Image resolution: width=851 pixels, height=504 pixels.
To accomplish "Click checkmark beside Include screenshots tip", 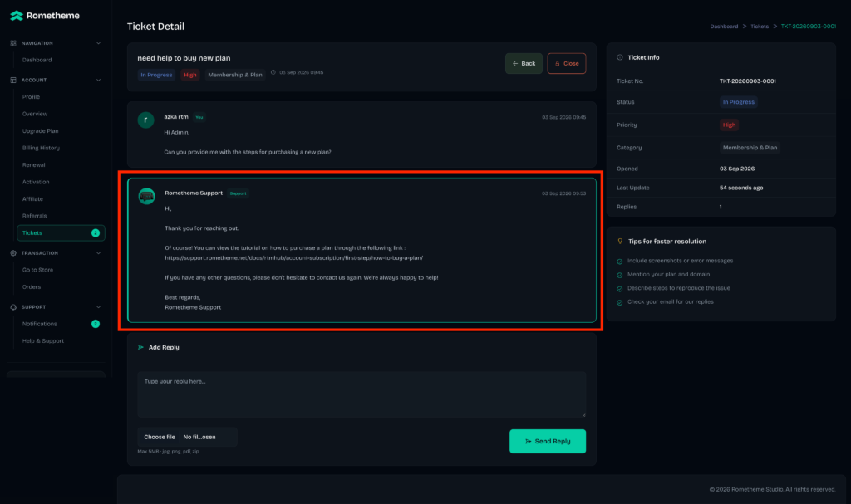I will (x=620, y=262).
